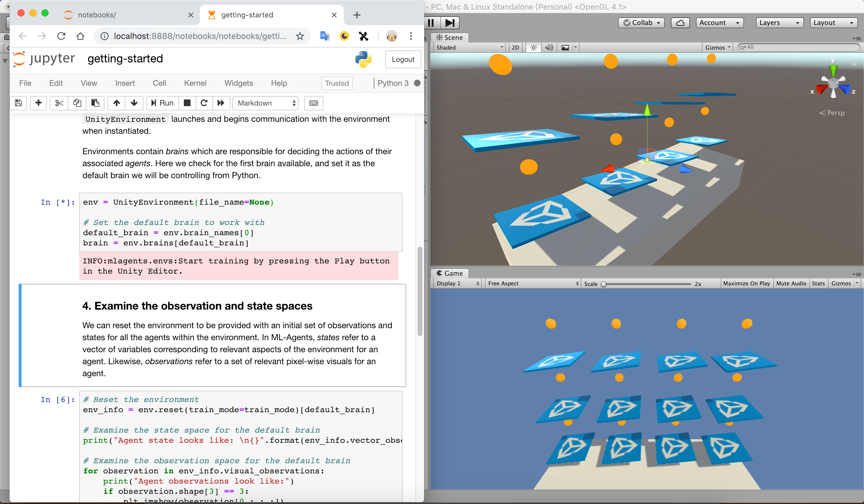The width and height of the screenshot is (864, 504).
Task: Open the Display 1 dropdown
Action: (457, 283)
